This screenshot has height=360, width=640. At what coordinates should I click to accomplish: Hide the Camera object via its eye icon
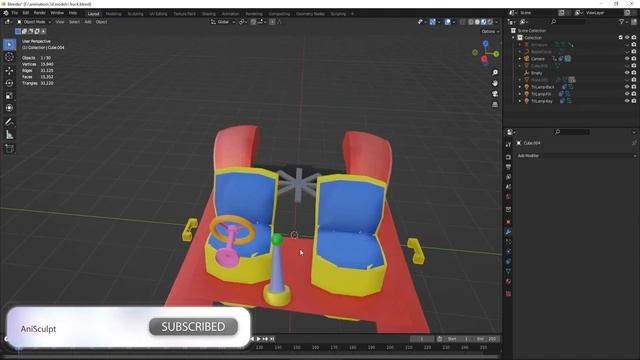[627, 59]
